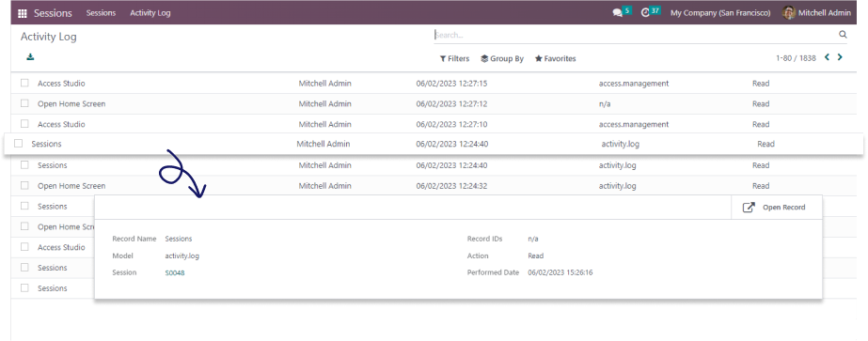Open the Group By dropdown

[502, 58]
